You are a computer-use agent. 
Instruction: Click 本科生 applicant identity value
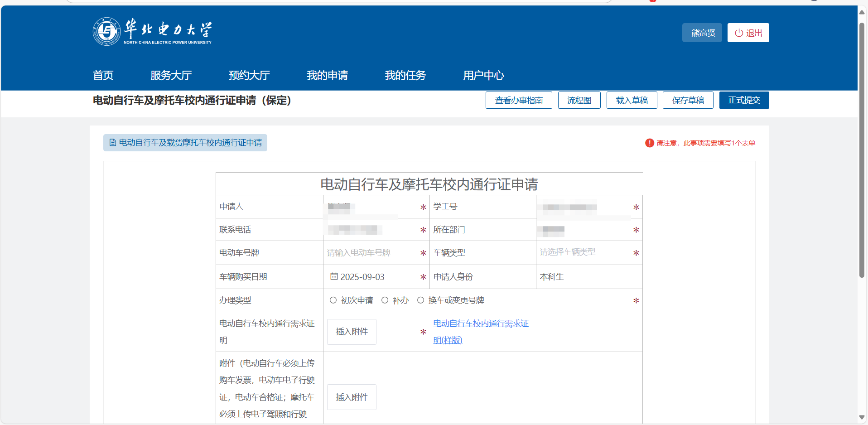coord(552,277)
